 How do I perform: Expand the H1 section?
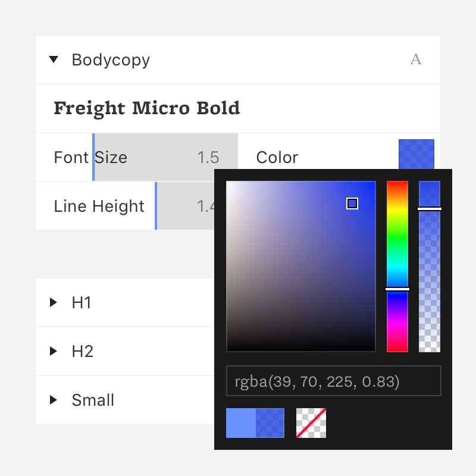(x=54, y=302)
